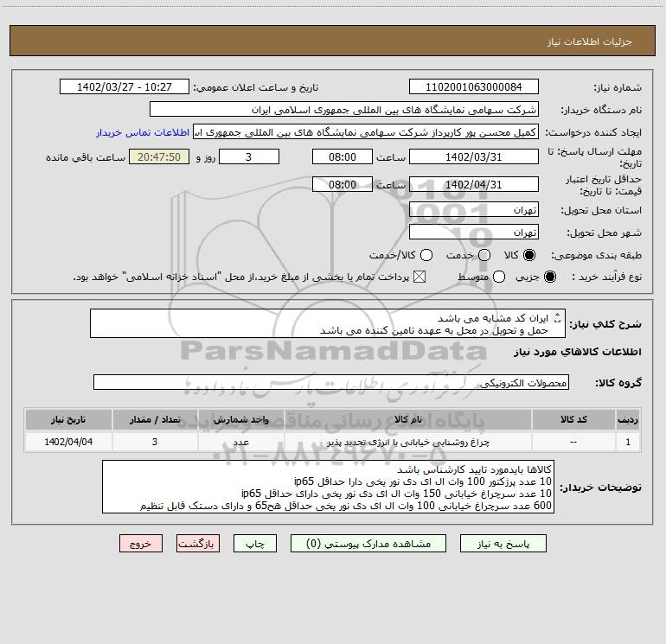Image resolution: width=666 pixels, height=644 pixels.
Task: Click the تعداد / مقدار column header
Action: tap(155, 419)
